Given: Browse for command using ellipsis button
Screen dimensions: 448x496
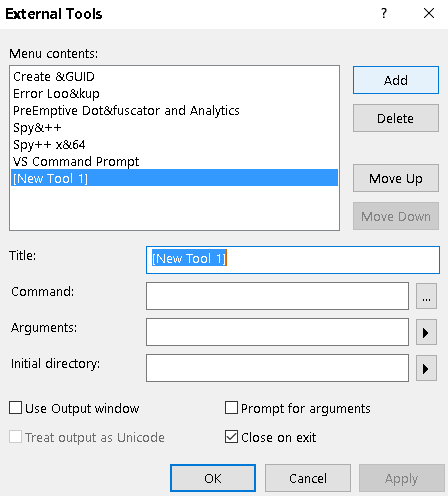Looking at the screenshot, I should click(x=426, y=296).
